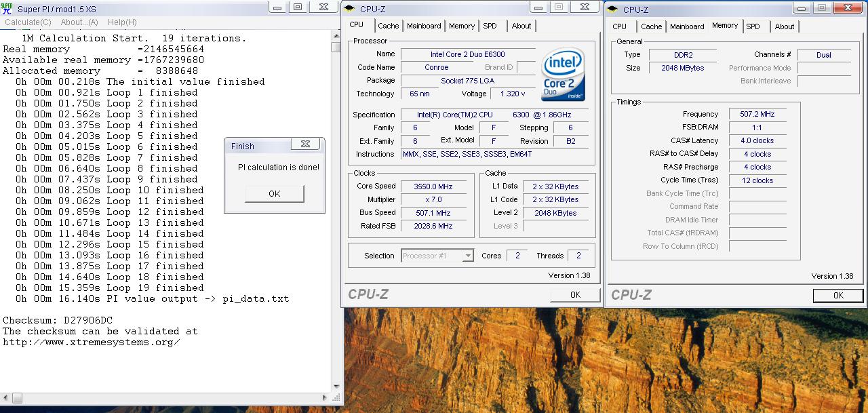Minimize the Super PI window
Screen dimensions: 868x413
(x=277, y=7)
